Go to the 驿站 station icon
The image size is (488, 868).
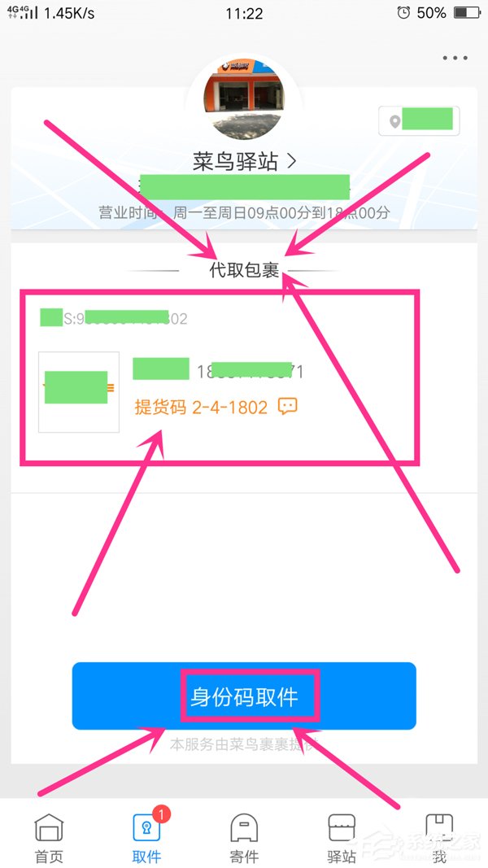342,828
